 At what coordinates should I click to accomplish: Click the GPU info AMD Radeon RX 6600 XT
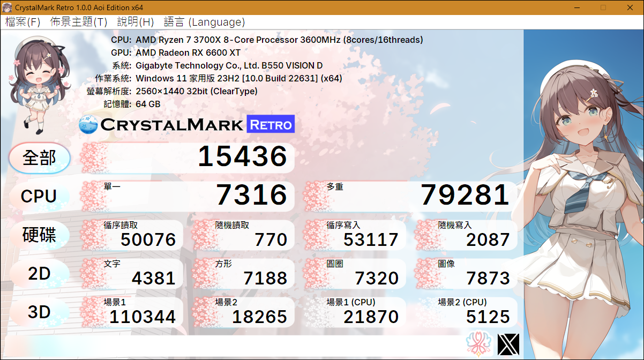pyautogui.click(x=188, y=52)
